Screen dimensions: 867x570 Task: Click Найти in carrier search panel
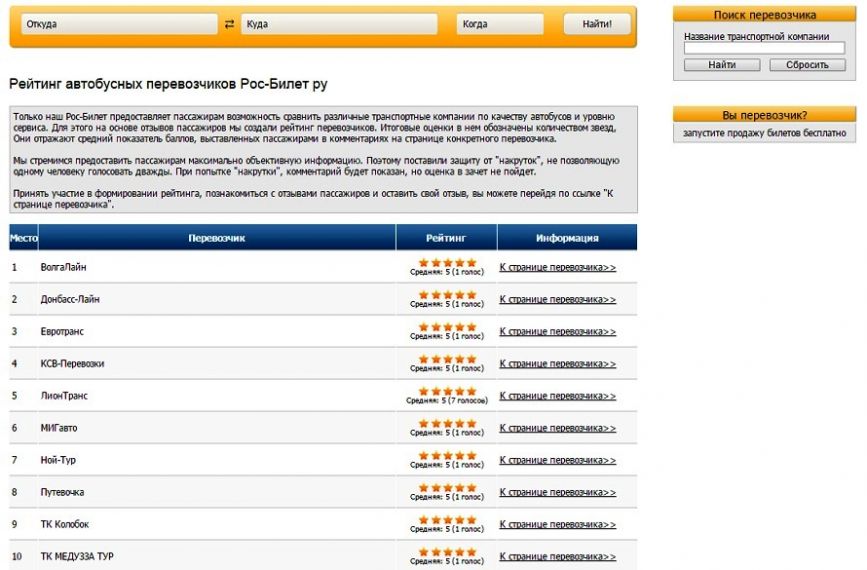coord(722,65)
